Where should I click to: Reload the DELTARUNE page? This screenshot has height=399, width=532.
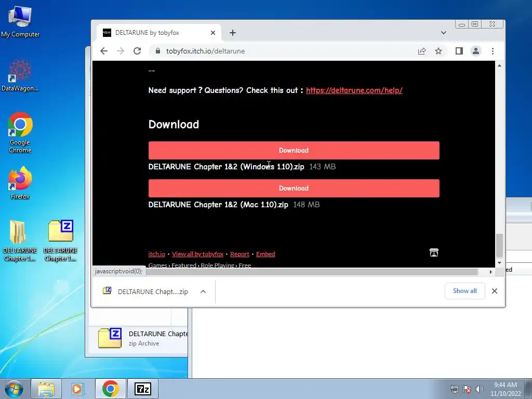(137, 51)
